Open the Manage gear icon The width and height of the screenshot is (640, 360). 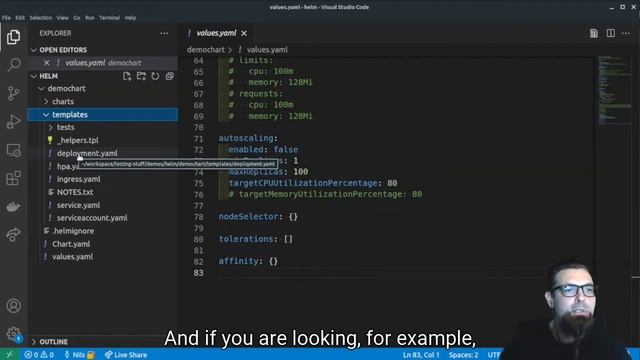tap(13, 334)
